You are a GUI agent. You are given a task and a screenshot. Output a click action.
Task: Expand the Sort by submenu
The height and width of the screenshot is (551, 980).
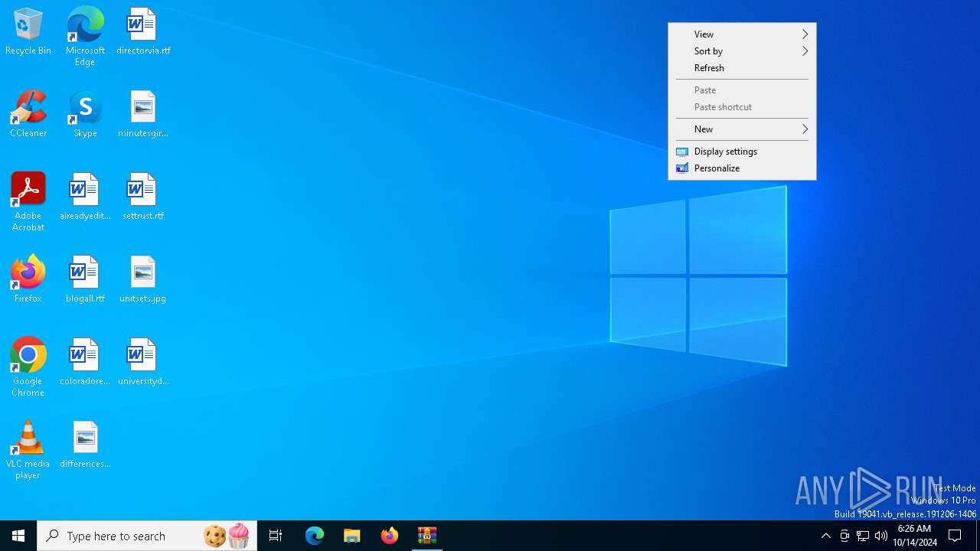click(742, 51)
